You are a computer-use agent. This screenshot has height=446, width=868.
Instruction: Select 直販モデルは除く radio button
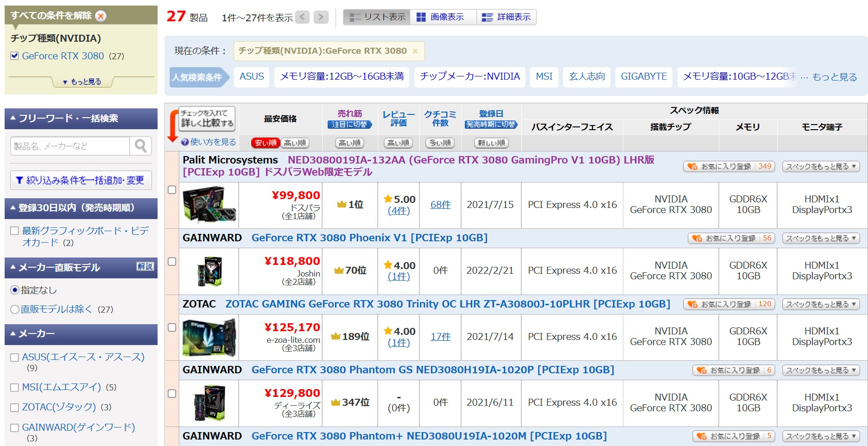[15, 309]
